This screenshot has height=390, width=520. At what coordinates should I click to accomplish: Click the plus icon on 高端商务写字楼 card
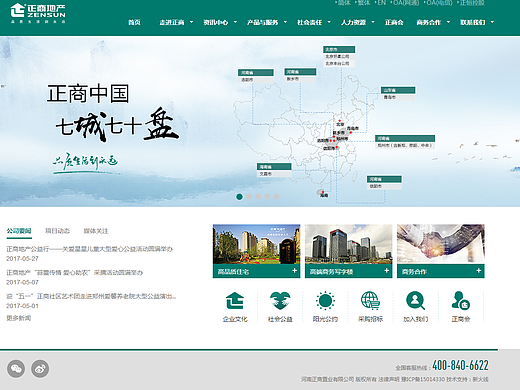[x=386, y=271]
